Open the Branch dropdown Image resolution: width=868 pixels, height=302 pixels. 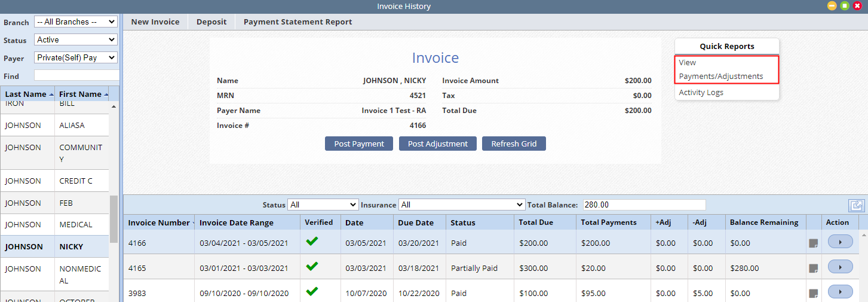pyautogui.click(x=75, y=22)
